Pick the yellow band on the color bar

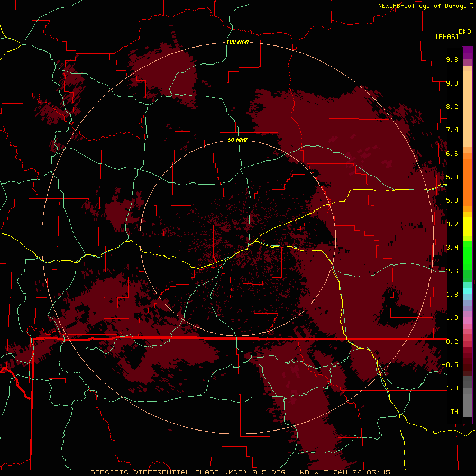pyautogui.click(x=467, y=226)
